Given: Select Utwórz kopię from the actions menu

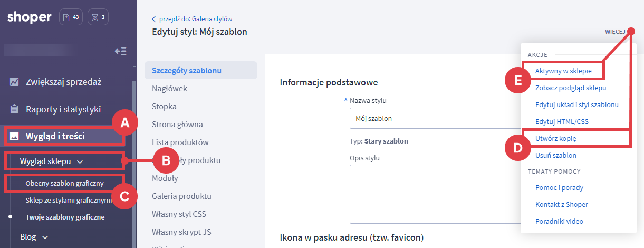Looking at the screenshot, I should [555, 138].
